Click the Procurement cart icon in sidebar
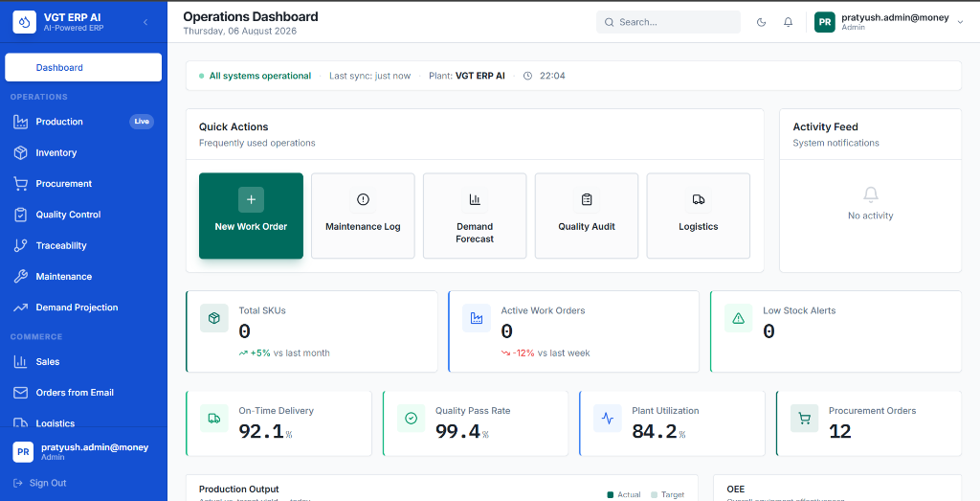The width and height of the screenshot is (980, 501). (x=21, y=183)
